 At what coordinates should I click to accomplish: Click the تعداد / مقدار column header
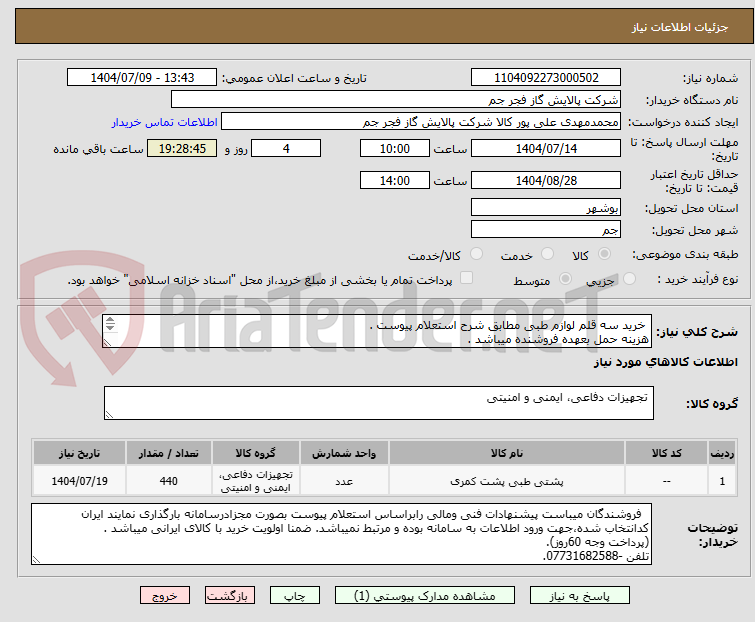click(x=169, y=453)
